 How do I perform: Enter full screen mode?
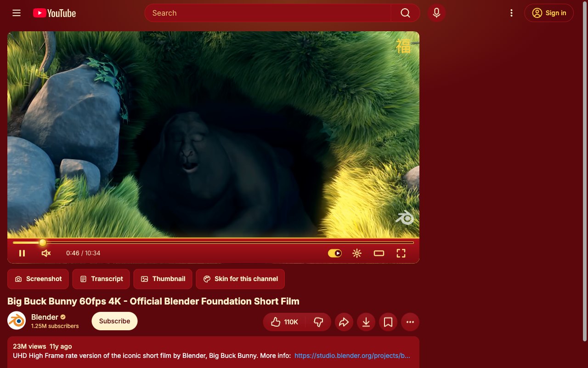tap(401, 253)
